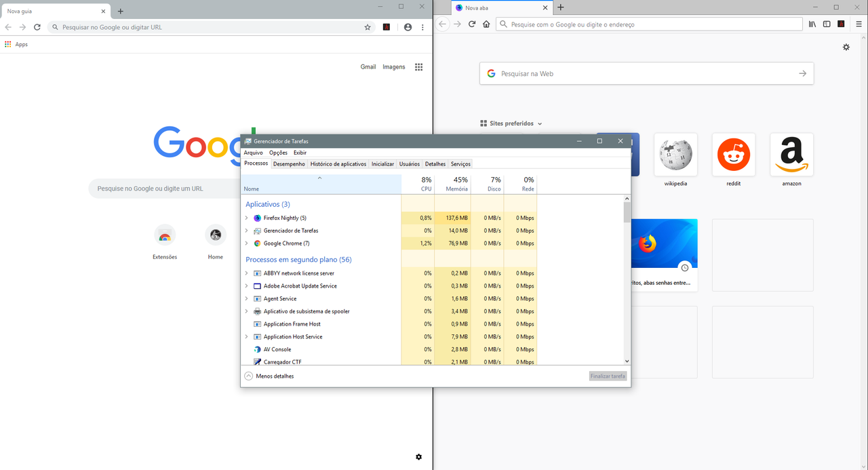Screen dimensions: 868x470
Task: Bookmark page with Chrome star icon
Action: click(368, 27)
